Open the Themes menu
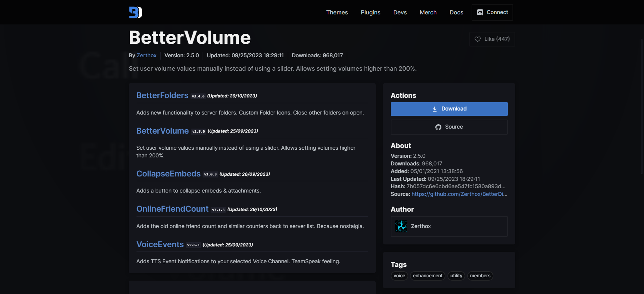Screen dimensions: 644x294 point(337,12)
